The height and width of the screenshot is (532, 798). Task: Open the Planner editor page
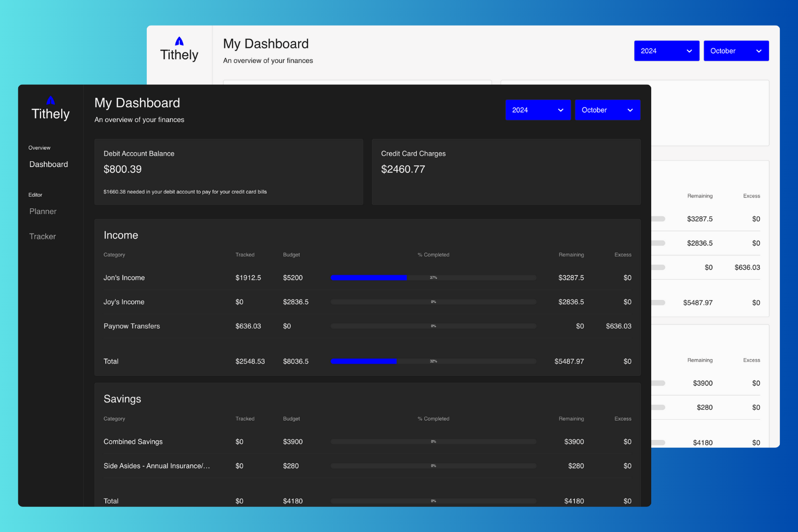pos(43,211)
